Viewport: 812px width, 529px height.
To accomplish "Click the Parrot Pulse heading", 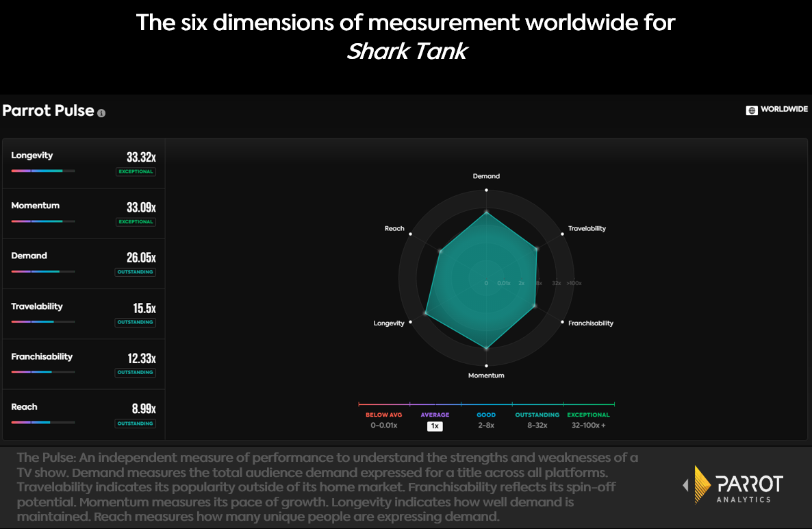I will [48, 111].
